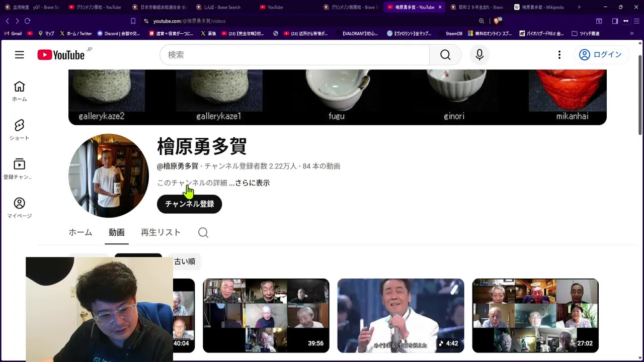644x362 pixels.
Task: Open マップ bookmark
Action: coord(46,34)
